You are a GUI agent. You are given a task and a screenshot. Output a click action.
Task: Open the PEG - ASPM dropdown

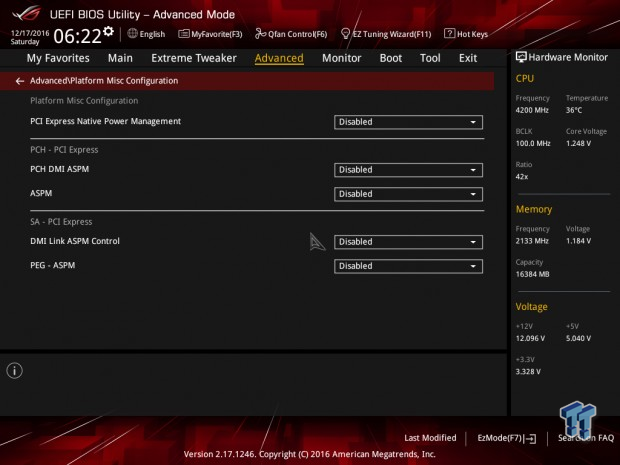(408, 266)
